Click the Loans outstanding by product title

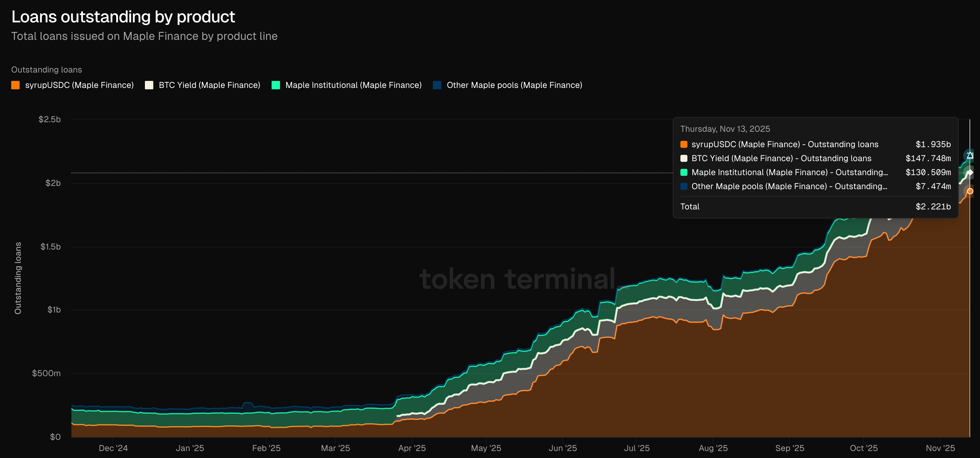tap(123, 17)
